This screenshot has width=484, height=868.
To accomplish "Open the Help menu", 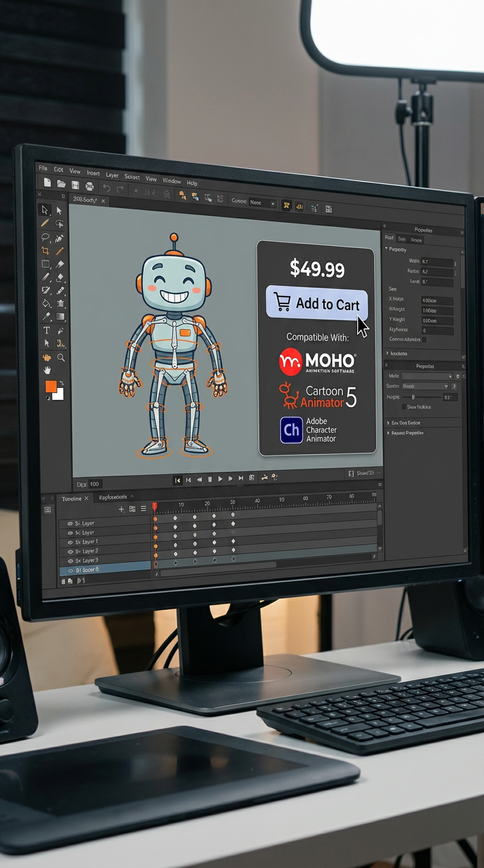I will click(192, 183).
